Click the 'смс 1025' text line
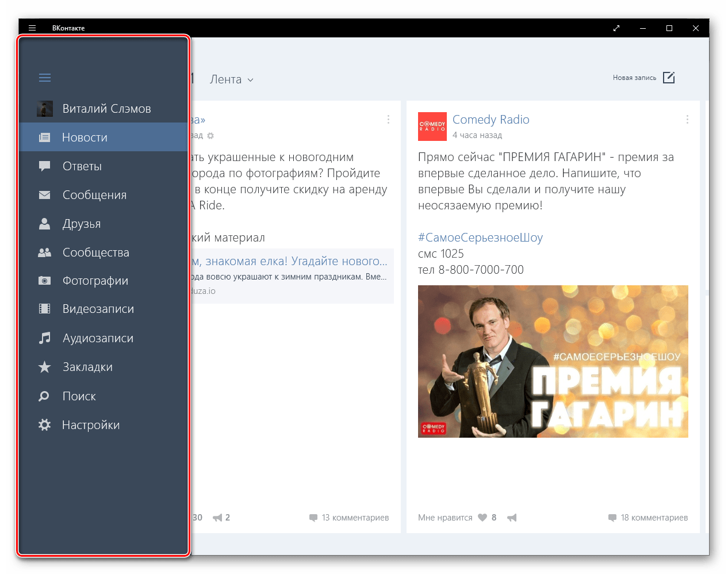This screenshot has height=574, width=728. pyautogui.click(x=441, y=254)
